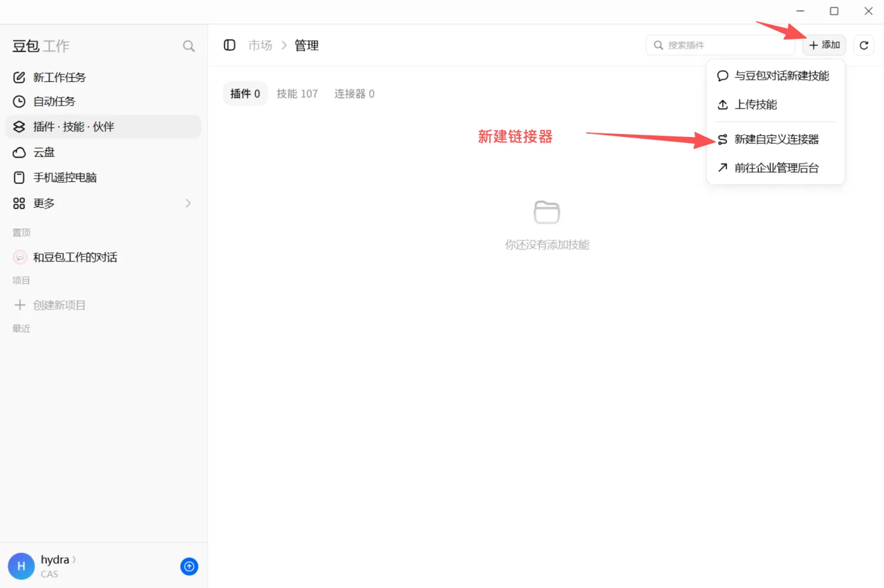The height and width of the screenshot is (588, 884).
Task: Click the refresh icon beside 添加
Action: tap(864, 45)
